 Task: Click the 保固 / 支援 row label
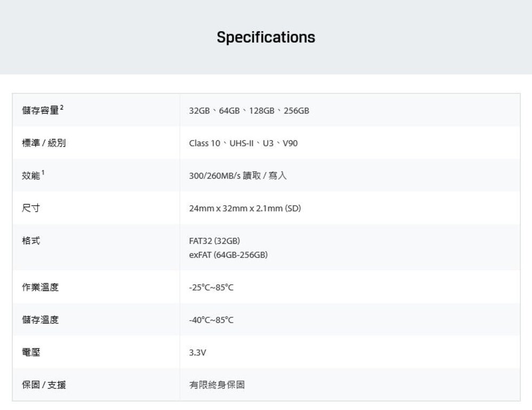click(44, 384)
